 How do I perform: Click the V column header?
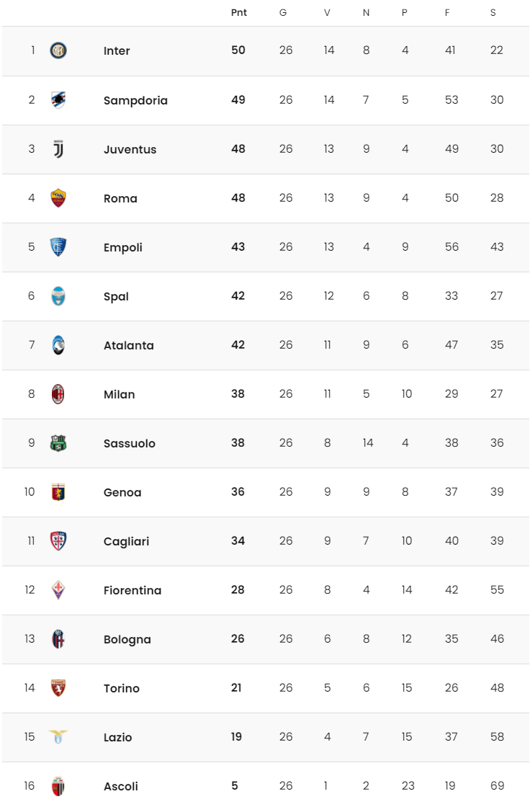tap(327, 12)
